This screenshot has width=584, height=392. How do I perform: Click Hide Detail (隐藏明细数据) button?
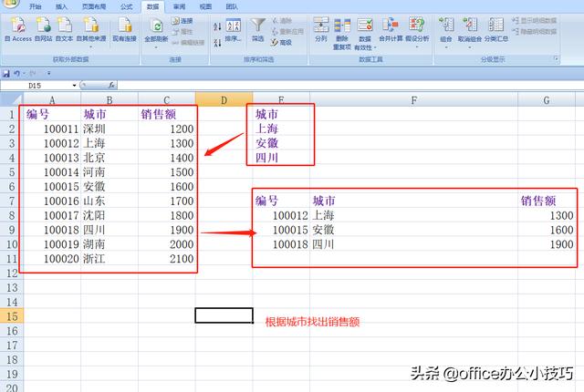534,31
